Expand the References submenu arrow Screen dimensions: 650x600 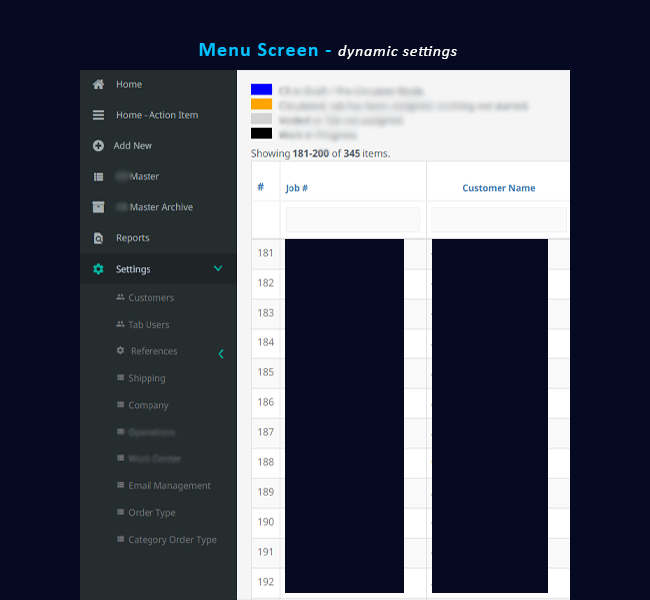coord(221,353)
